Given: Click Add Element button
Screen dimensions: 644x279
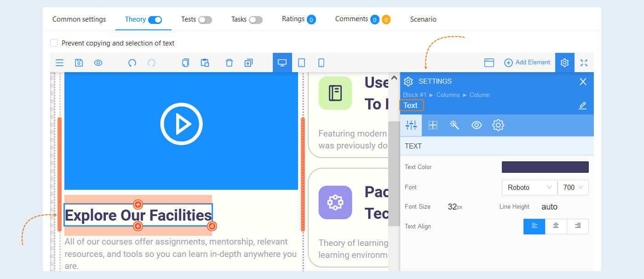Looking at the screenshot, I should [x=527, y=63].
